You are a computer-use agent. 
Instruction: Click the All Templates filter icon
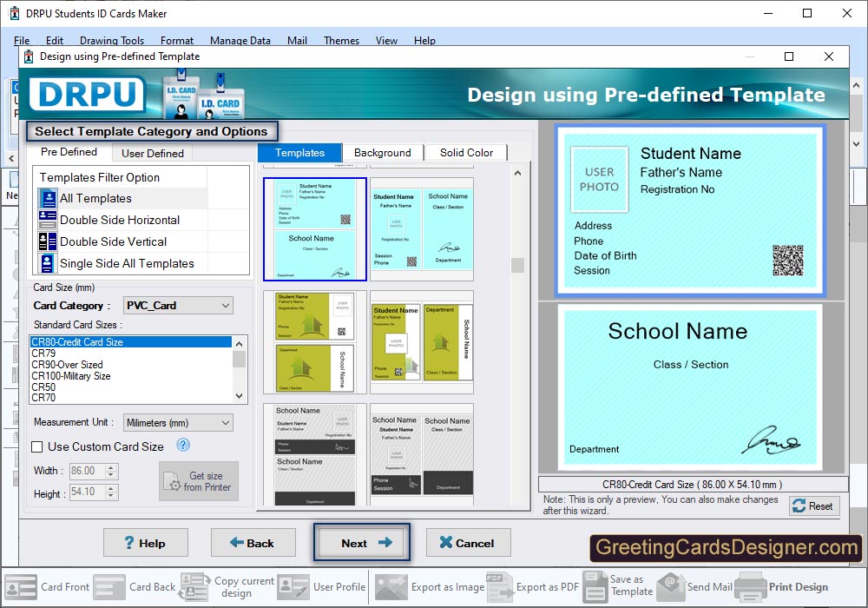tap(48, 198)
